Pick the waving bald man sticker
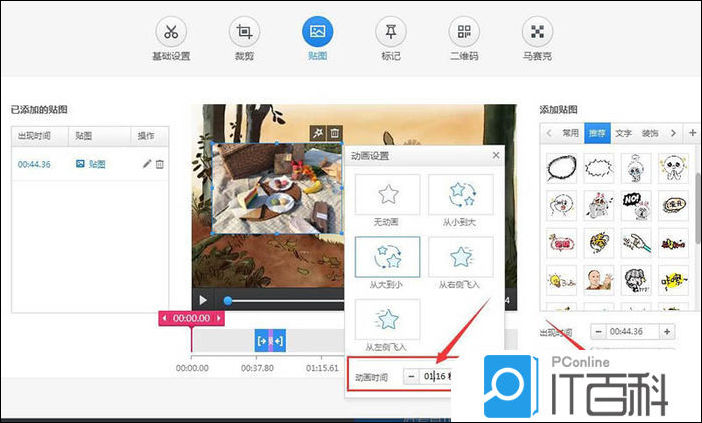The height and width of the screenshot is (423, 702). coord(599,280)
